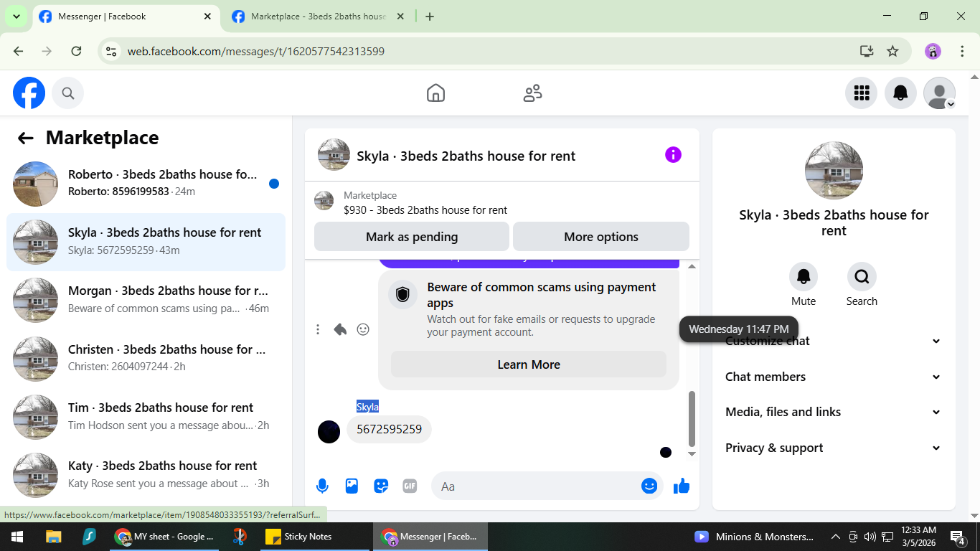Attach a photo using the image icon
The width and height of the screenshot is (980, 551).
pos(352,486)
